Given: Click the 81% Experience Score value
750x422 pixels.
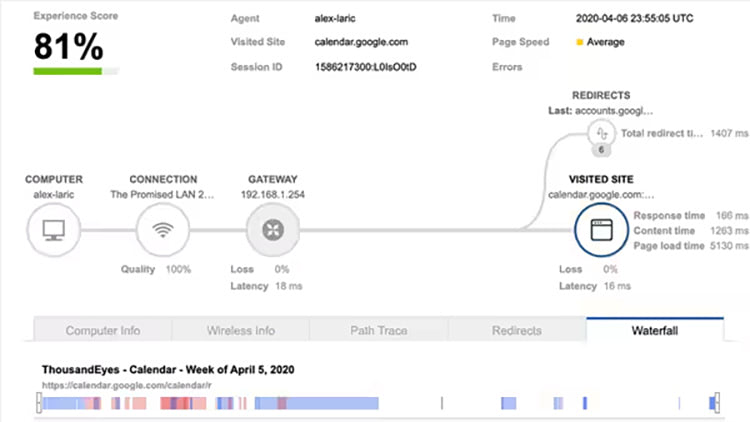Looking at the screenshot, I should (x=70, y=46).
